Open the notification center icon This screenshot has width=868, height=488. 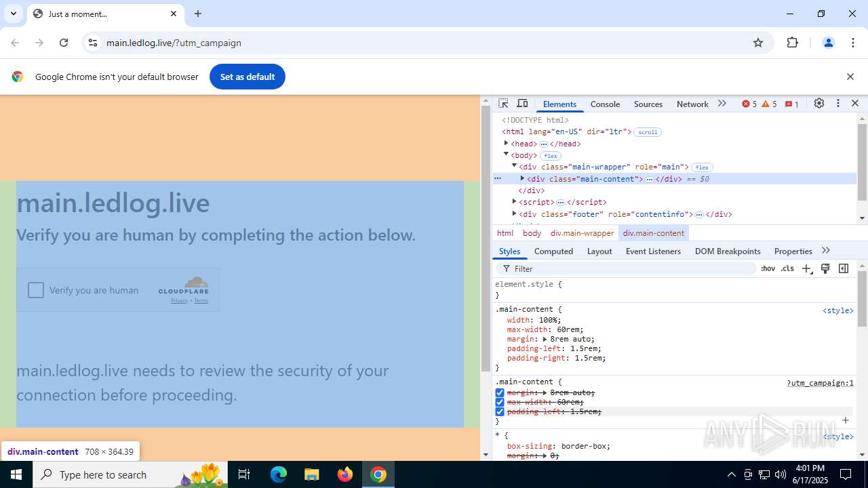pyautogui.click(x=846, y=474)
